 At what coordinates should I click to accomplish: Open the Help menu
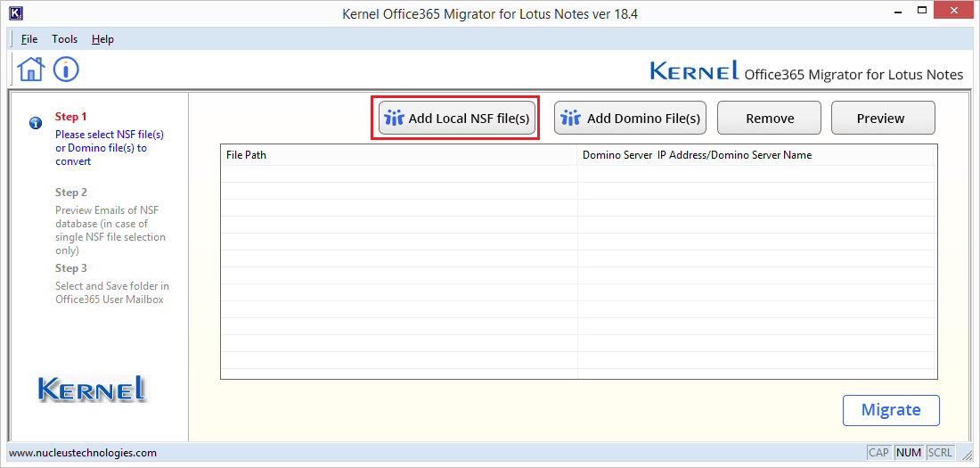[102, 39]
